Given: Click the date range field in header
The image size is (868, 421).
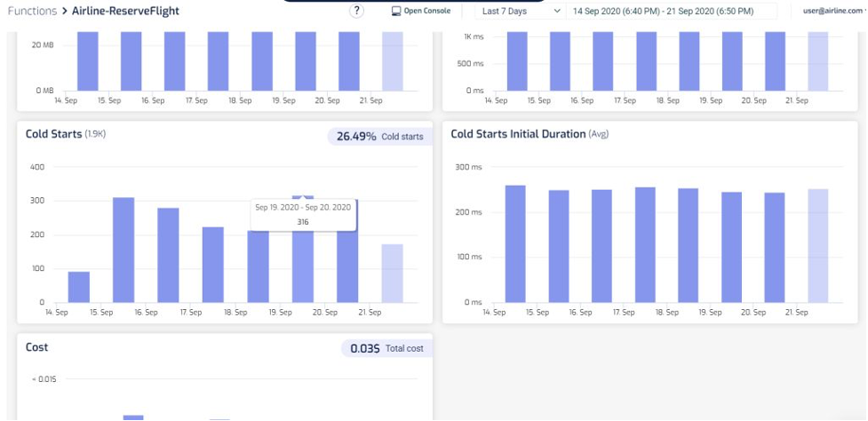Looking at the screenshot, I should [x=663, y=12].
